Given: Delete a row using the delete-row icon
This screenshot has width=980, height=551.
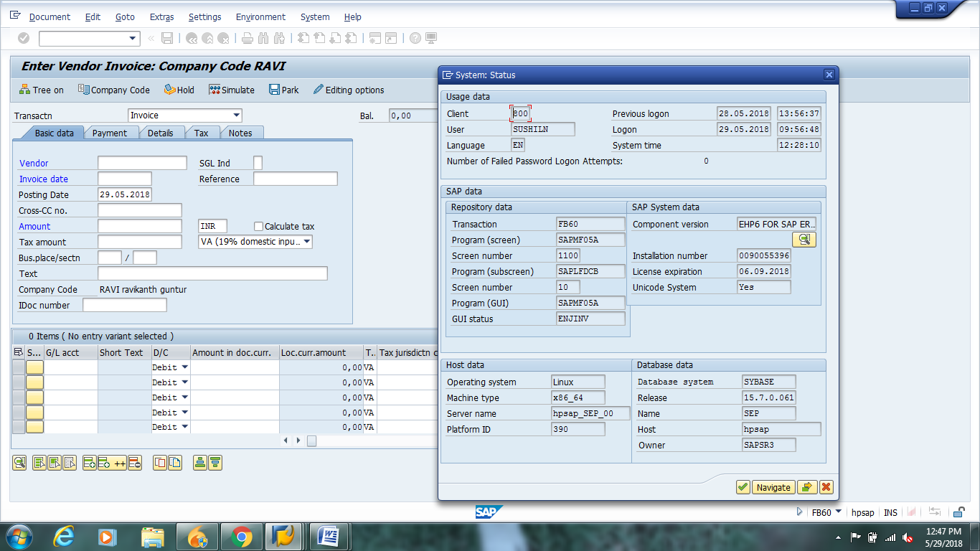Looking at the screenshot, I should (x=133, y=463).
